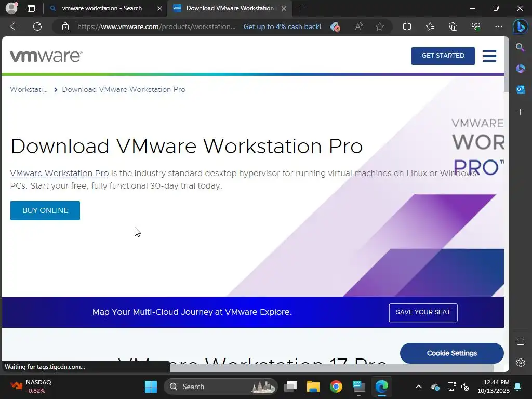This screenshot has width=532, height=399.
Task: Open the Favorites list
Action: pyautogui.click(x=430, y=26)
